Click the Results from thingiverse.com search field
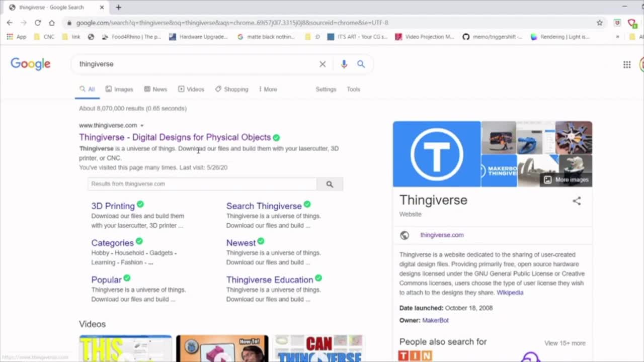Image resolution: width=644 pixels, height=362 pixels. coord(202,184)
